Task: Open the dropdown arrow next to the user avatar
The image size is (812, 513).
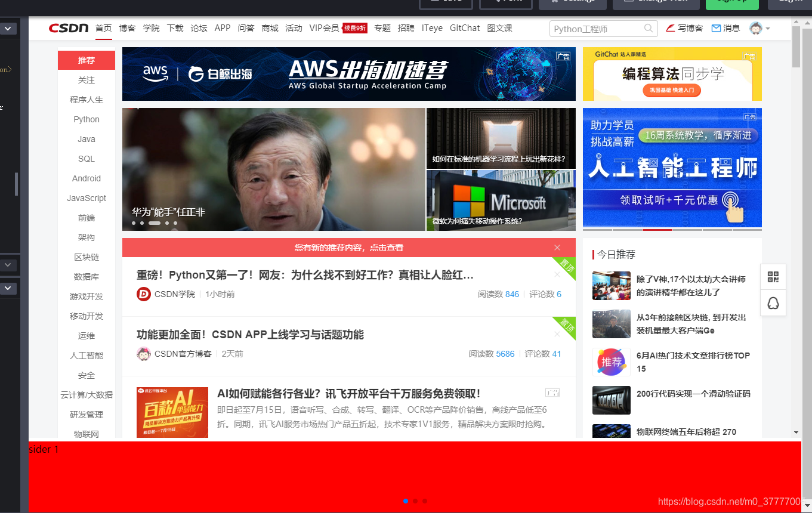Action: pyautogui.click(x=768, y=29)
